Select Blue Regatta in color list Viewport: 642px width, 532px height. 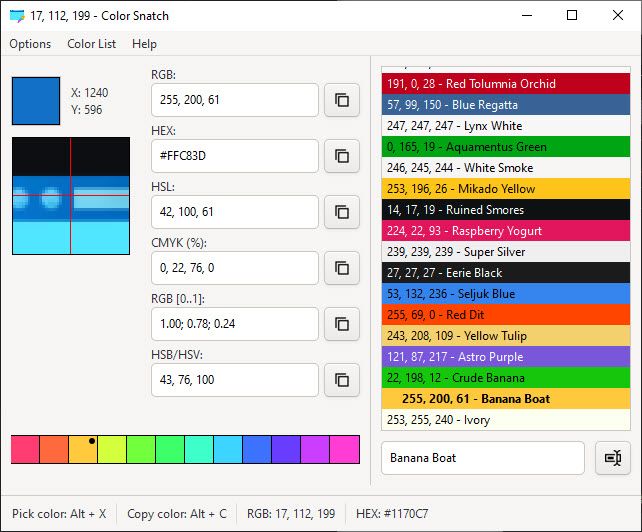click(506, 105)
